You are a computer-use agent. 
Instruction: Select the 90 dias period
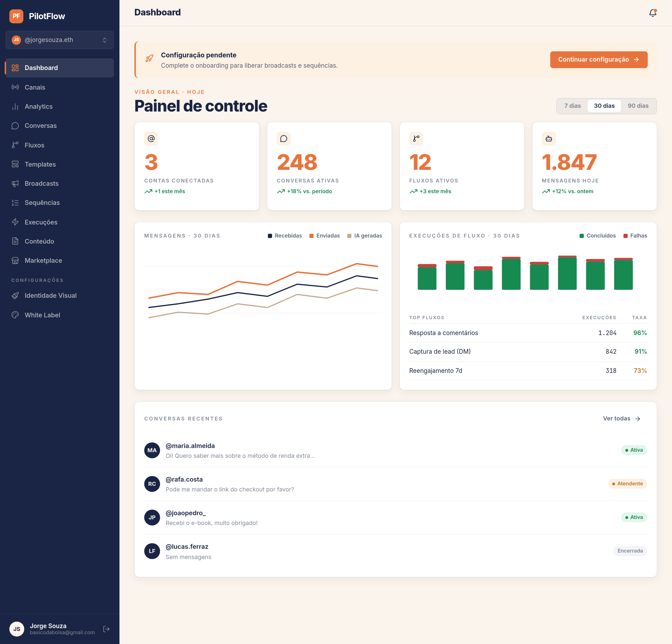(638, 106)
